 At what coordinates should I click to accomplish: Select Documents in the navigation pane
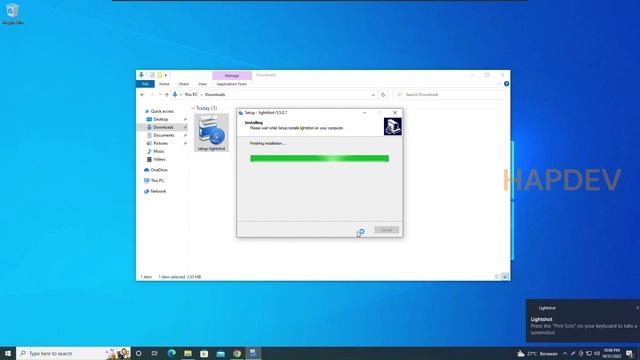163,135
